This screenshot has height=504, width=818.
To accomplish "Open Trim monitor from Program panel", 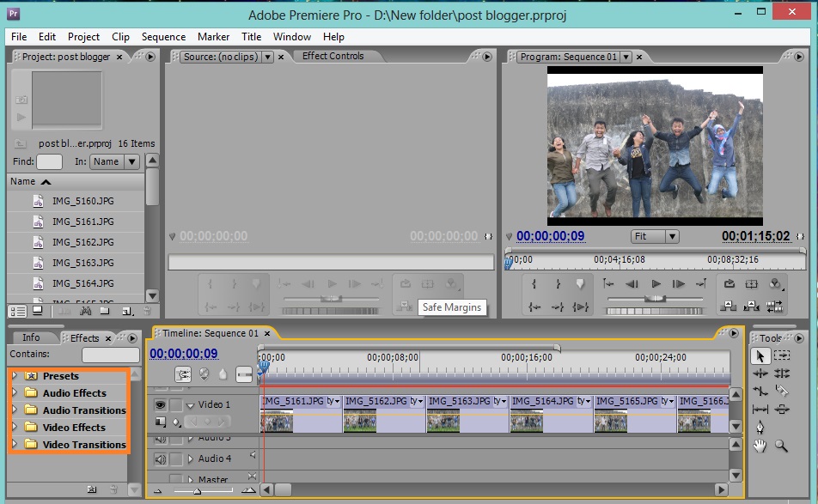I will coord(775,307).
